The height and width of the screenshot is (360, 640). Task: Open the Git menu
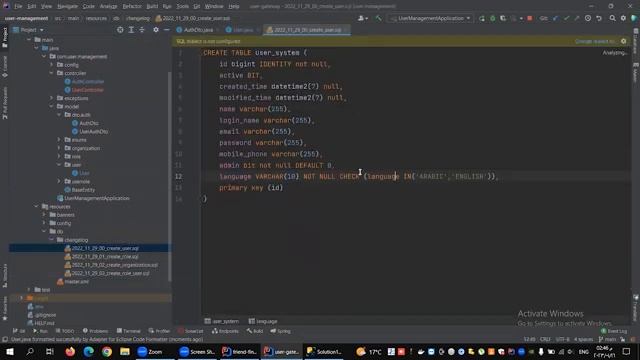coord(197,7)
